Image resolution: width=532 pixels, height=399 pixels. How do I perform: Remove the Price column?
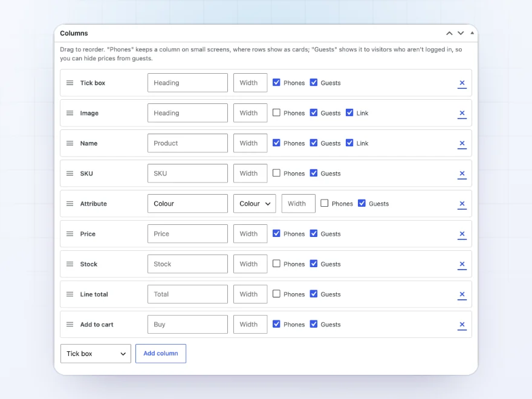point(462,234)
